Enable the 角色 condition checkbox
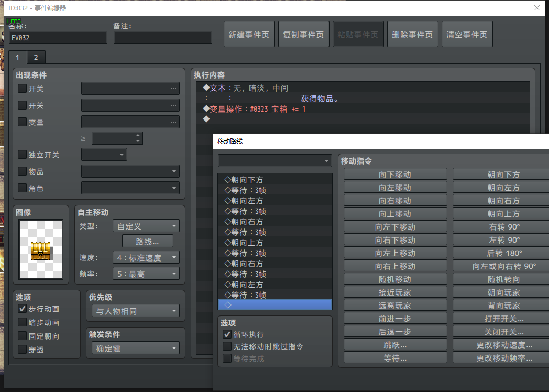The height and width of the screenshot is (392, 549). 22,188
